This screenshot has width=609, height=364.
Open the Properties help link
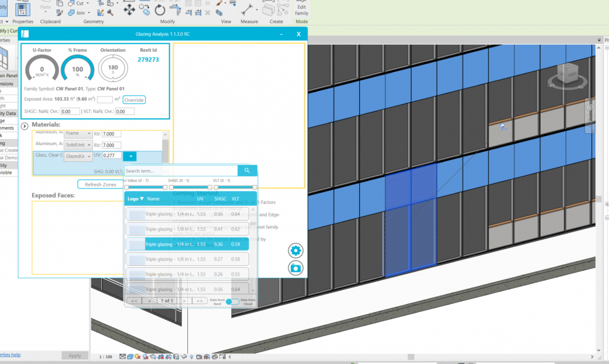click(x=10, y=354)
